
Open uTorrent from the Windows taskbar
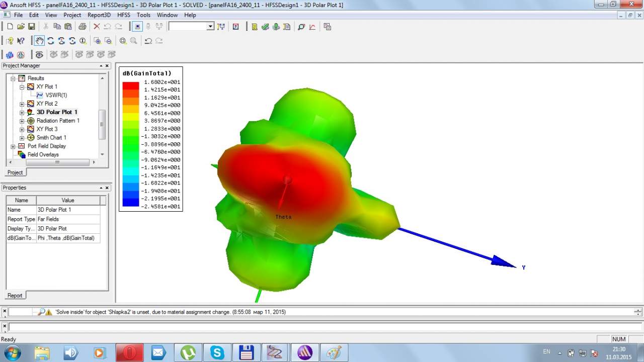click(188, 352)
